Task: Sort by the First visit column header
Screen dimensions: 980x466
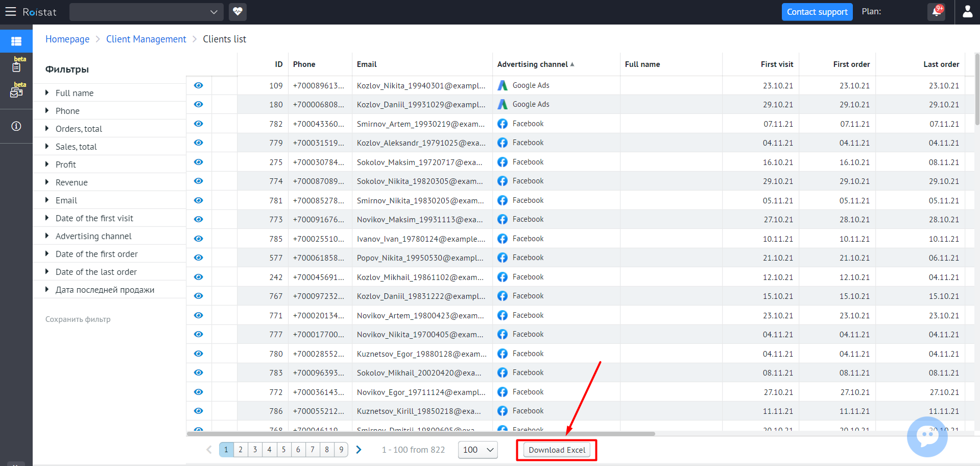Action: 777,64
